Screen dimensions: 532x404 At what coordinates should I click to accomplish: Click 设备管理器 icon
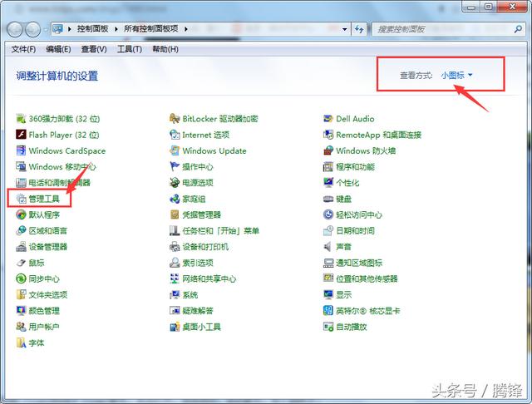pyautogui.click(x=21, y=247)
